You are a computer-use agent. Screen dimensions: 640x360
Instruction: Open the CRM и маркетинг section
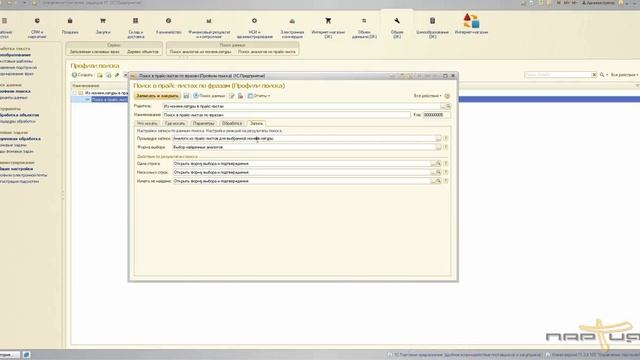click(37, 27)
